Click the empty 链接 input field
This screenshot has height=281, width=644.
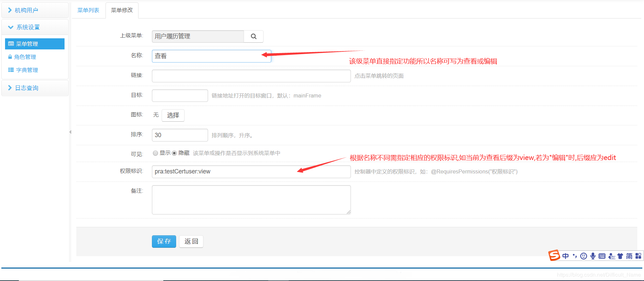(251, 76)
